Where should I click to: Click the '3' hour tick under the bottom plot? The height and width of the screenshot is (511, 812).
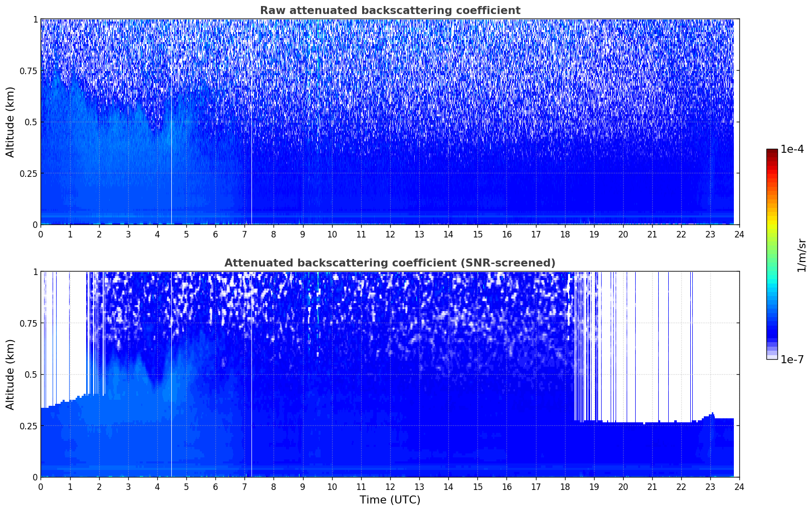(128, 486)
